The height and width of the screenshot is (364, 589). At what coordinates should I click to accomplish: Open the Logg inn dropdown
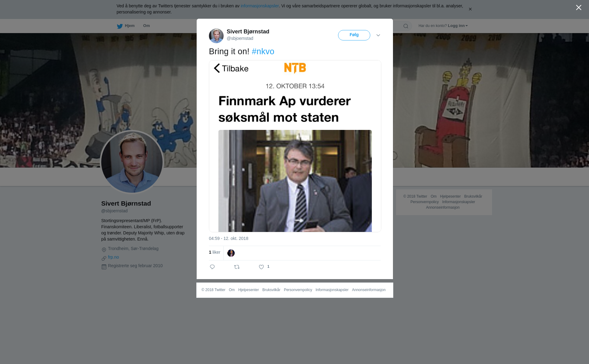click(458, 26)
